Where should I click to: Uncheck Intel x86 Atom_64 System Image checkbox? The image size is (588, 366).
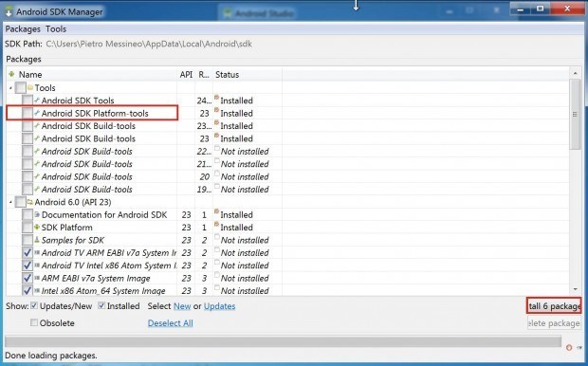coord(28,291)
